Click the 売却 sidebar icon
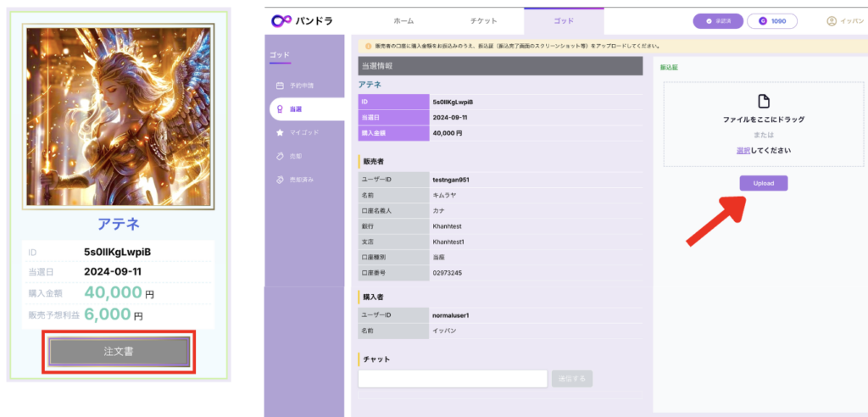The width and height of the screenshot is (868, 417). [x=280, y=156]
